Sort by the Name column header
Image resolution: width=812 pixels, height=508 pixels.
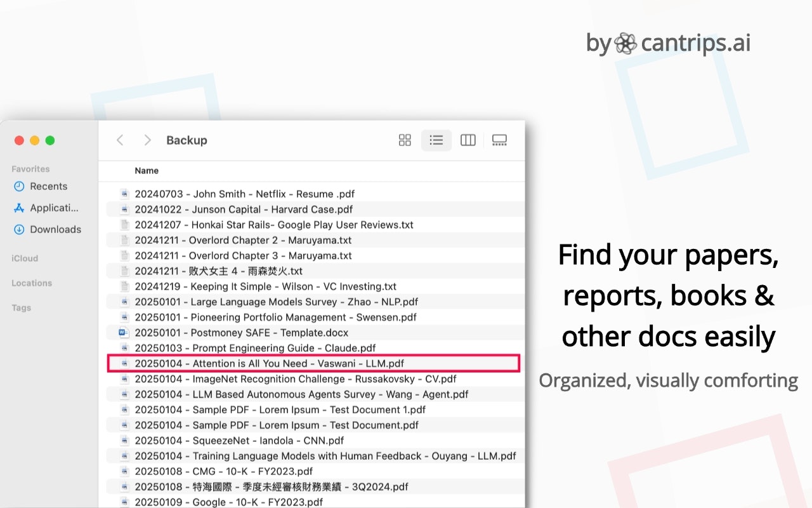147,171
